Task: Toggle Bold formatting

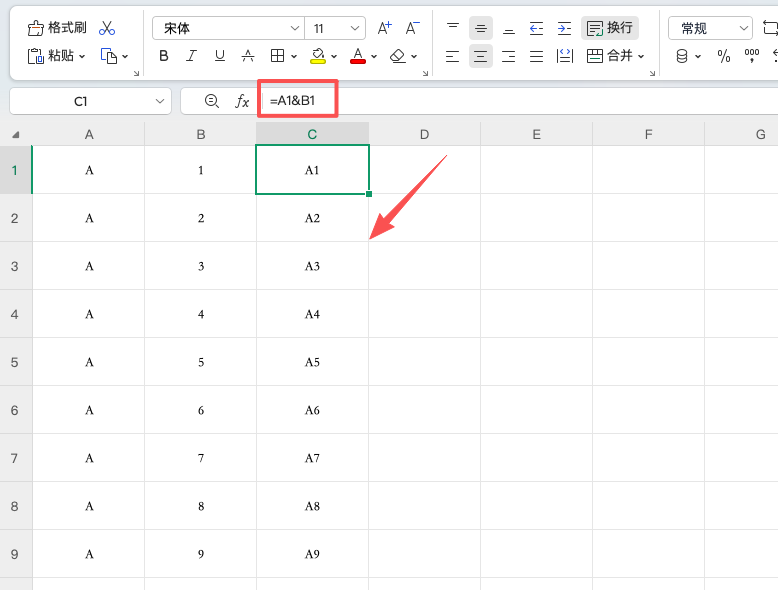Action: point(164,56)
